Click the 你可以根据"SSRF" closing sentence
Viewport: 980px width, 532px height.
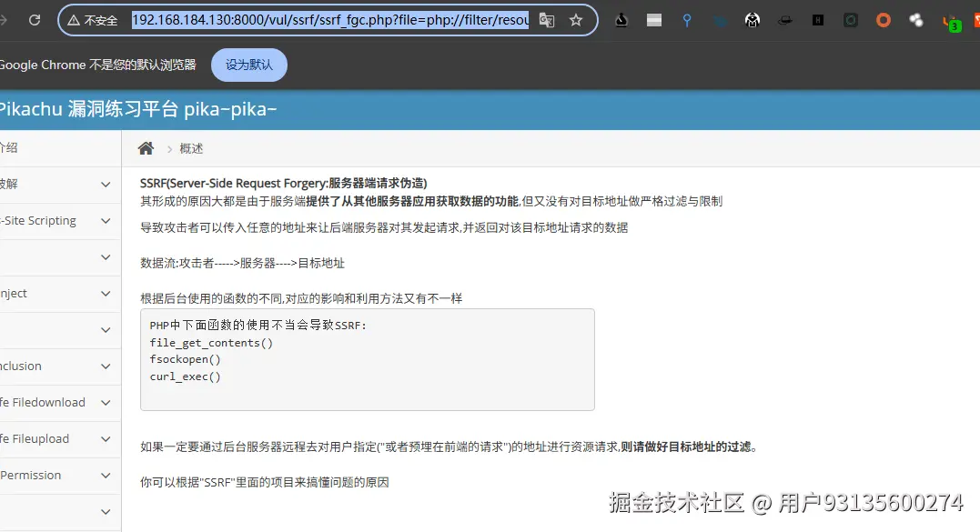(x=265, y=482)
